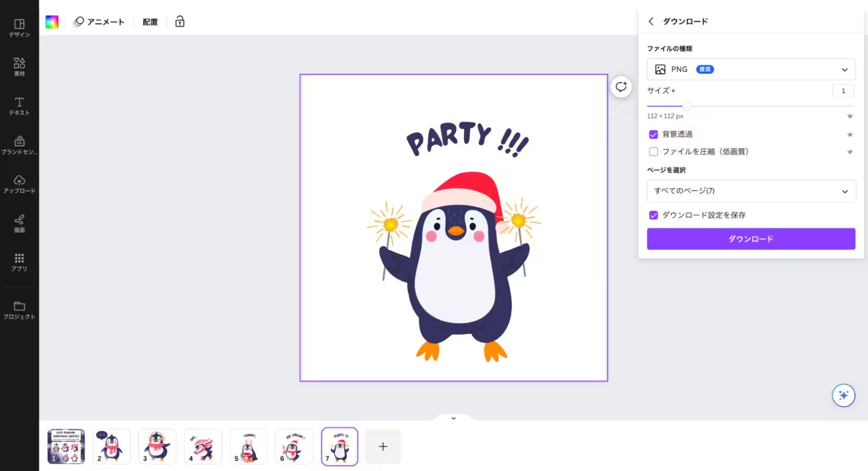
Task: Uncheck ダウンロード設定を保存 checkbox
Action: (x=653, y=215)
